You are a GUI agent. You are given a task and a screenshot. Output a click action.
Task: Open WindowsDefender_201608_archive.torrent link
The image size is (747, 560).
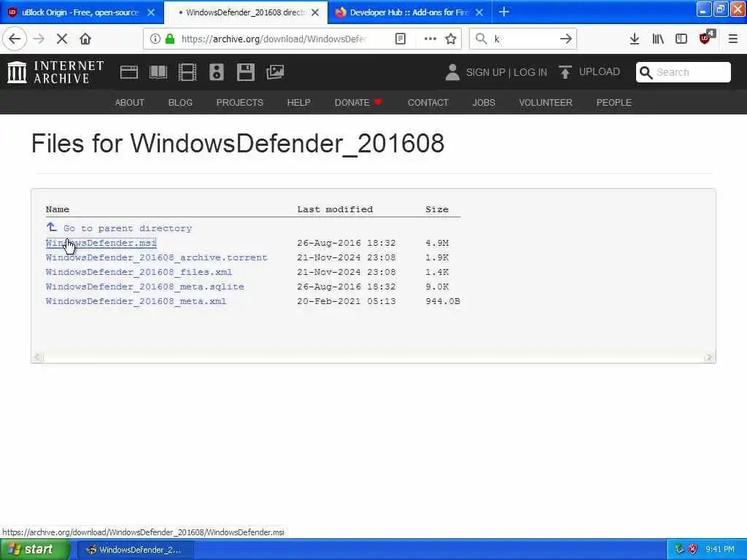157,257
